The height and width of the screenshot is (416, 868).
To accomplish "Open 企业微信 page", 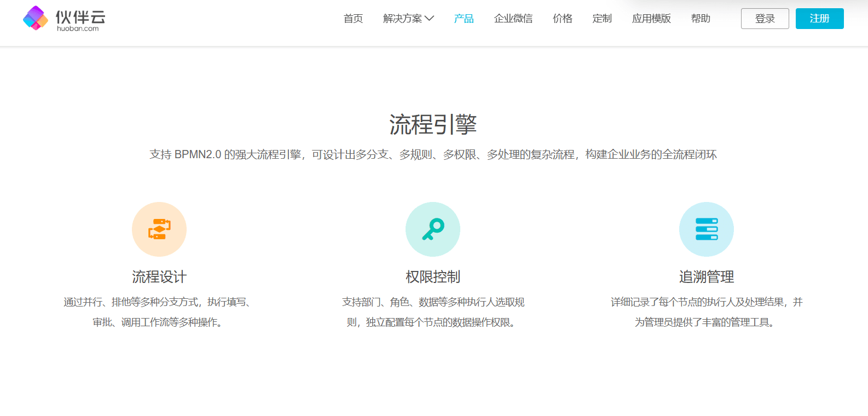I will tap(513, 19).
